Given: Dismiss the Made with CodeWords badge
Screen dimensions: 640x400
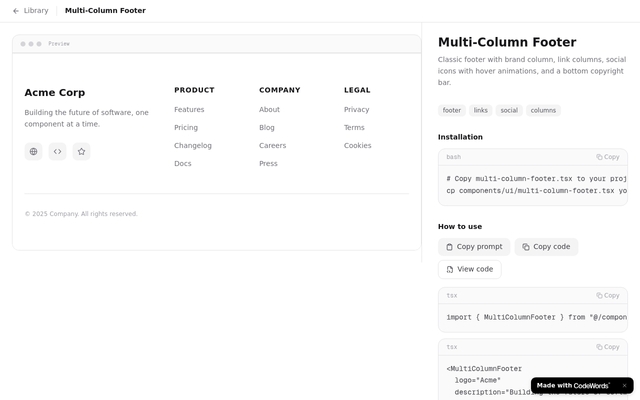Looking at the screenshot, I should pos(624,385).
